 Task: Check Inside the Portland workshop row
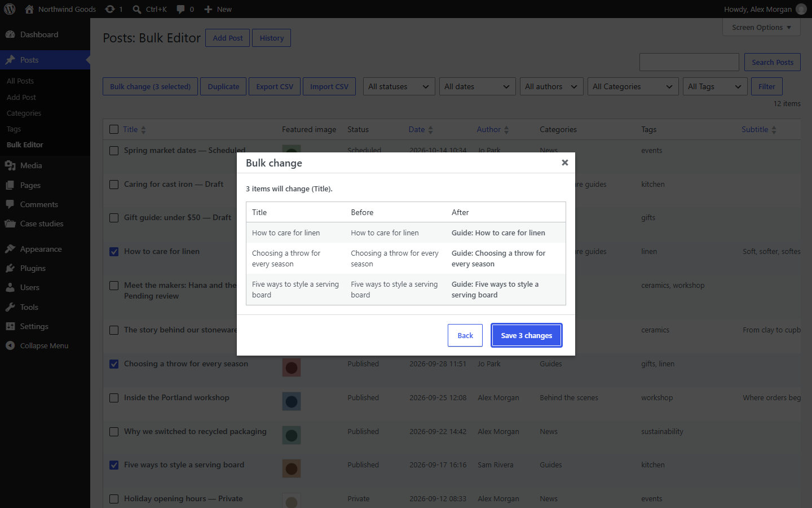(x=114, y=398)
